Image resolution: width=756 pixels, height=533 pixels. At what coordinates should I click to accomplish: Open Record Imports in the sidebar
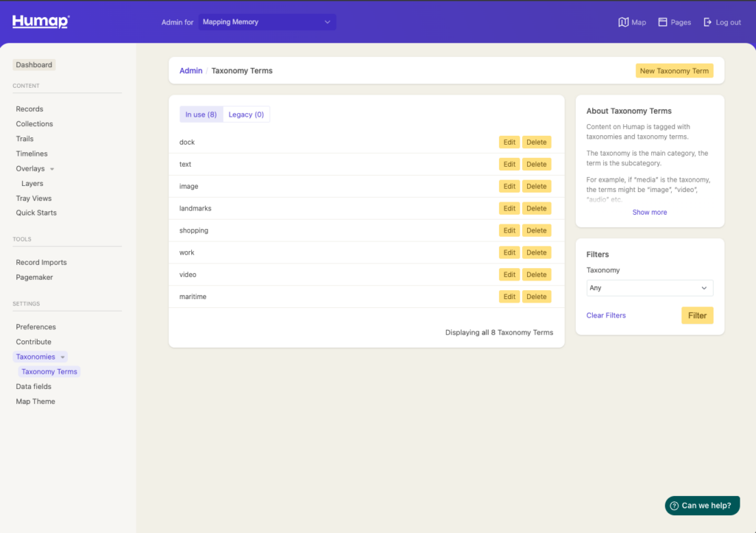click(x=41, y=262)
